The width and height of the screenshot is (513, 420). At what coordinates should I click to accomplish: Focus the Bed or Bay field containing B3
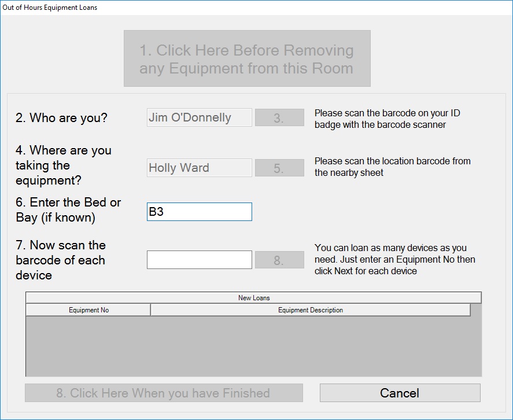point(200,212)
